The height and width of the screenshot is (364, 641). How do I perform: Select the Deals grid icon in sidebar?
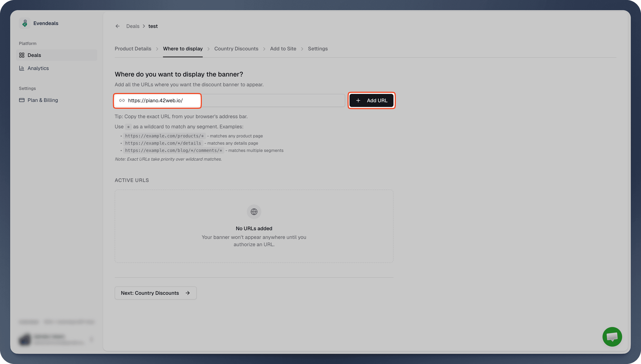tap(22, 55)
